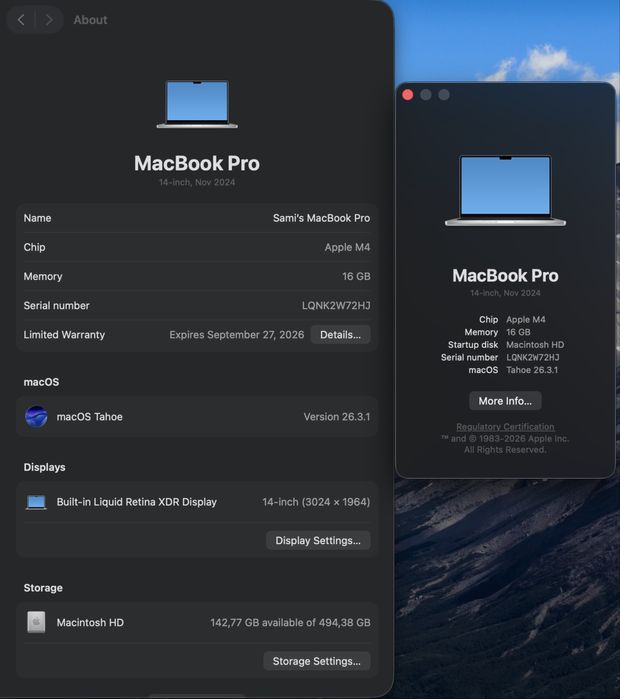This screenshot has height=699, width=620.
Task: Click the Version 26.3.1 text
Action: tap(337, 417)
